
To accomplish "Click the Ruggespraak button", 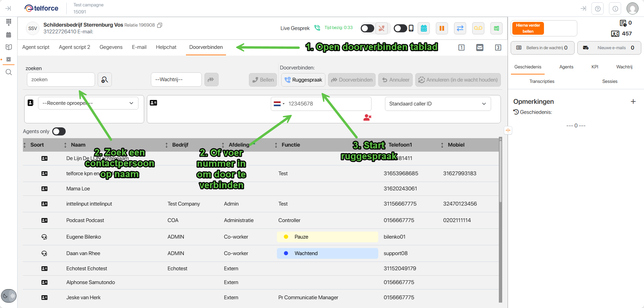I will pos(303,80).
